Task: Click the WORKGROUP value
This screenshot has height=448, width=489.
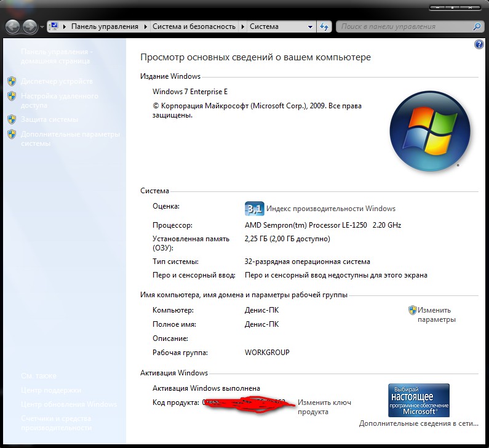Action: pyautogui.click(x=267, y=353)
